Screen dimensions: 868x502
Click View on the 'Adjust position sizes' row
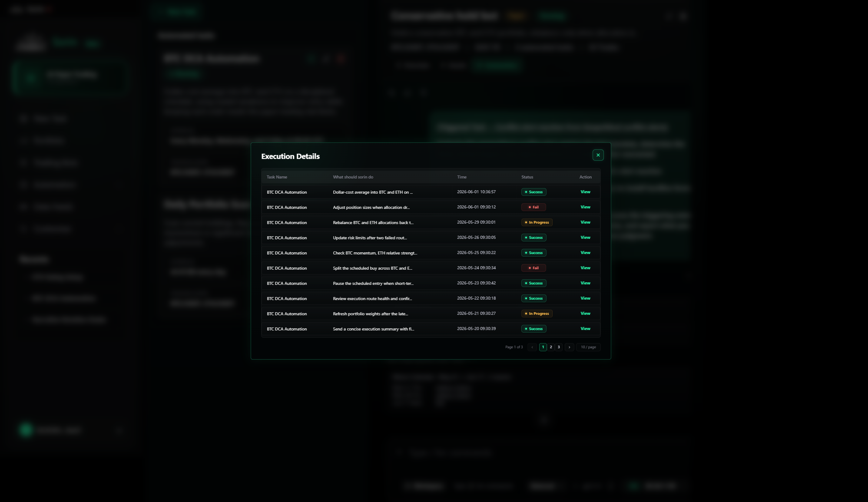(x=585, y=207)
